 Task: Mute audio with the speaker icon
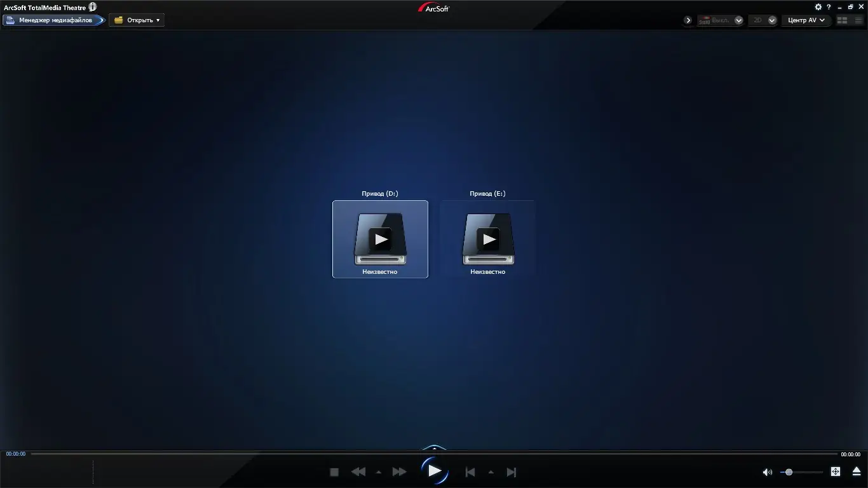[x=768, y=472]
